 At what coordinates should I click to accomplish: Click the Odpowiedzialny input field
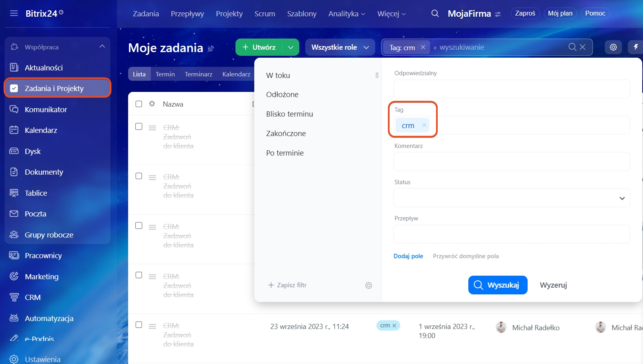[511, 89]
